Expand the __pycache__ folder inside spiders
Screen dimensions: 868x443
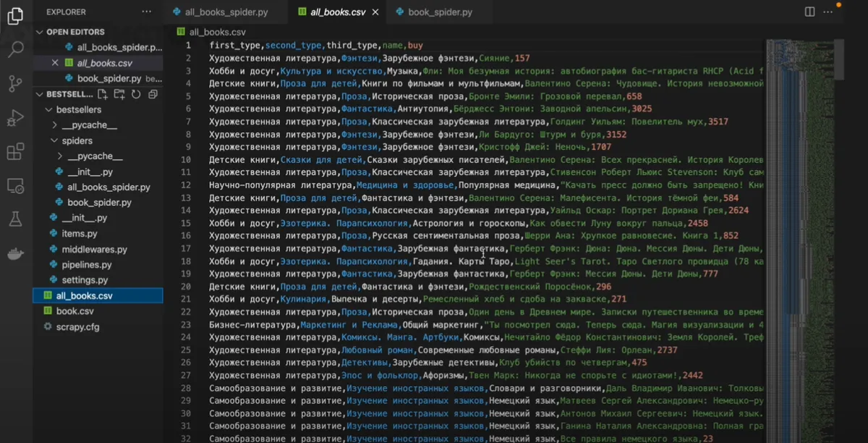click(95, 156)
